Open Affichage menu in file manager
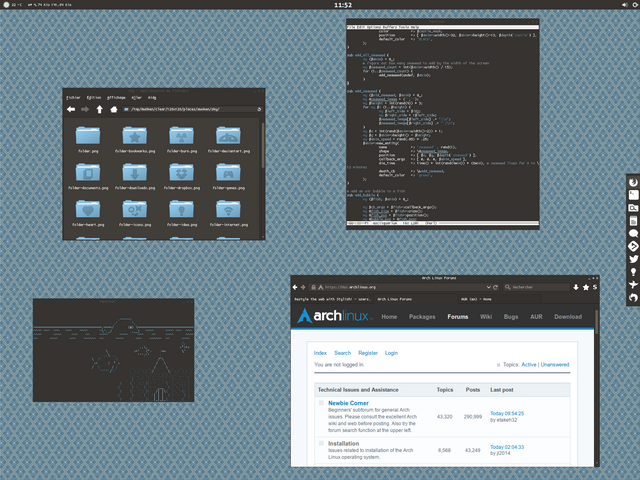The width and height of the screenshot is (640, 480). [x=116, y=98]
